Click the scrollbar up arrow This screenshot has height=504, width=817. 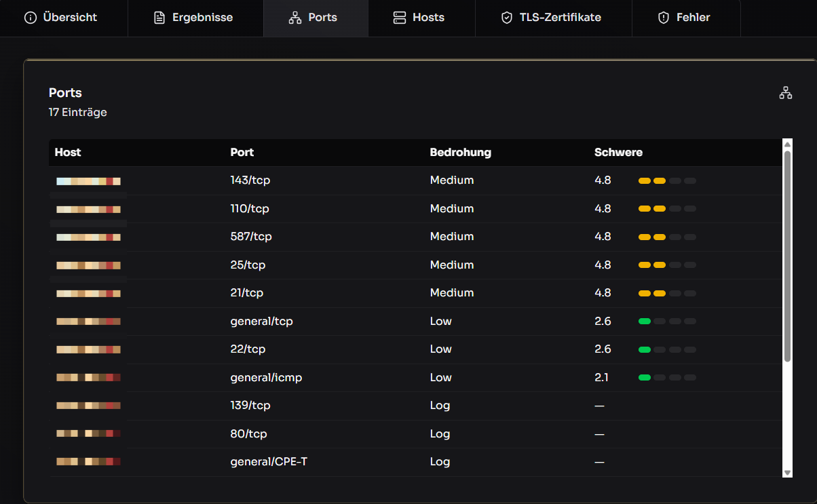point(787,144)
